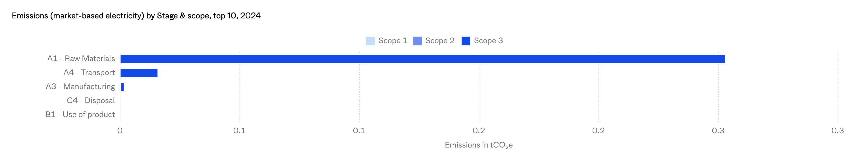Click the A3 - Manufacturing bar
The height and width of the screenshot is (162, 868).
122,87
